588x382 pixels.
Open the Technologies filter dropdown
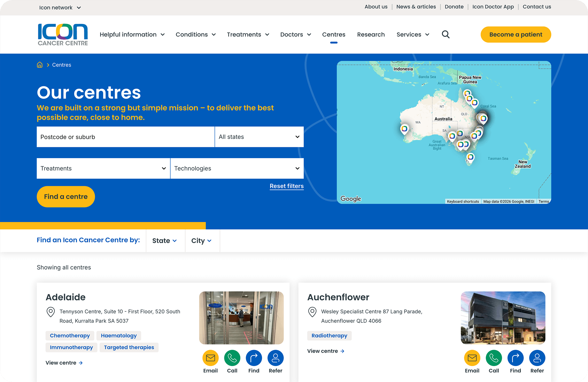(x=237, y=168)
